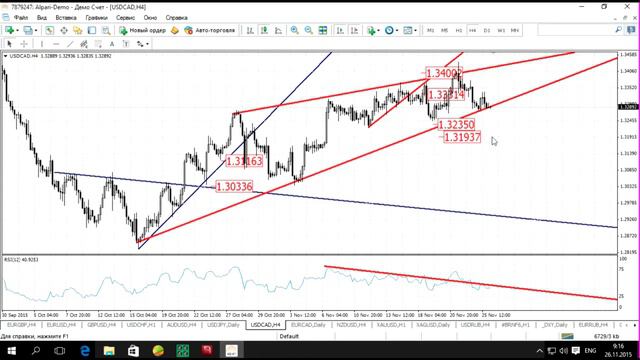The image size is (640, 360).
Task: Click the search magnifier icon
Action: [x=618, y=30]
